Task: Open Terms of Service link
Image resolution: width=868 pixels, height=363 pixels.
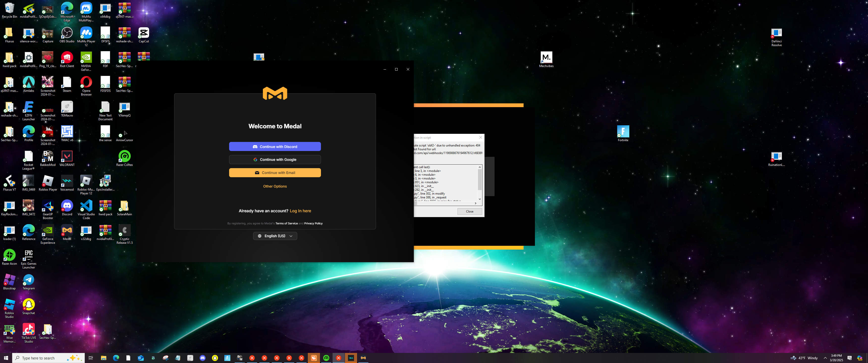Action: [286, 224]
